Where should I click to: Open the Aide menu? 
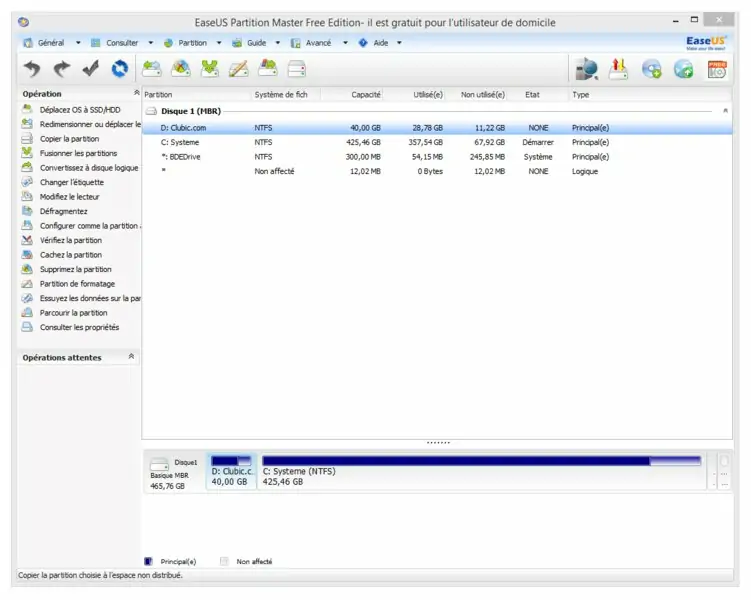(381, 43)
